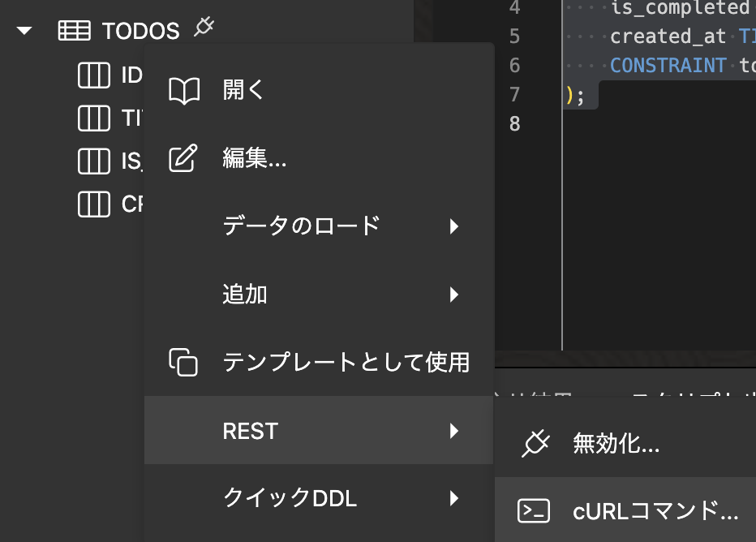Click the CONSTRAINT keyword in the editor

pyautogui.click(x=668, y=65)
